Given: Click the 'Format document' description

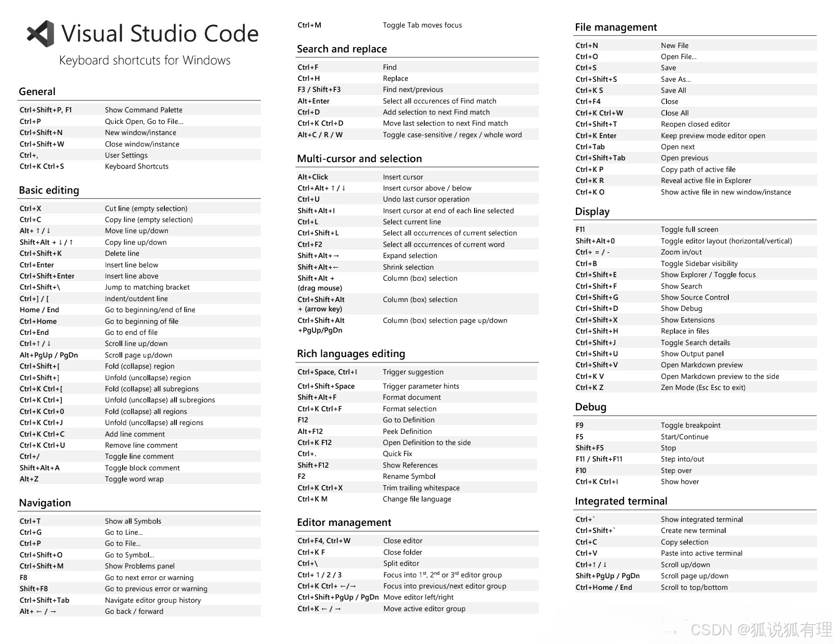Looking at the screenshot, I should coord(412,397).
